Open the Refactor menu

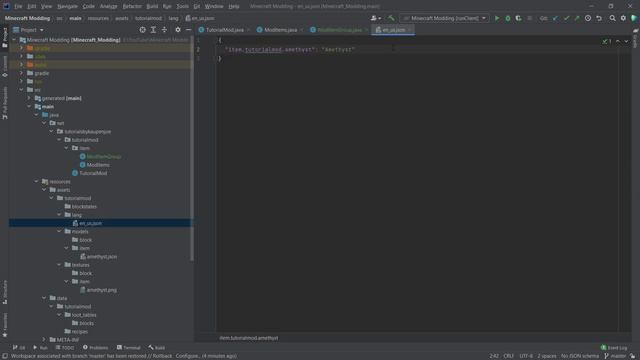click(132, 7)
